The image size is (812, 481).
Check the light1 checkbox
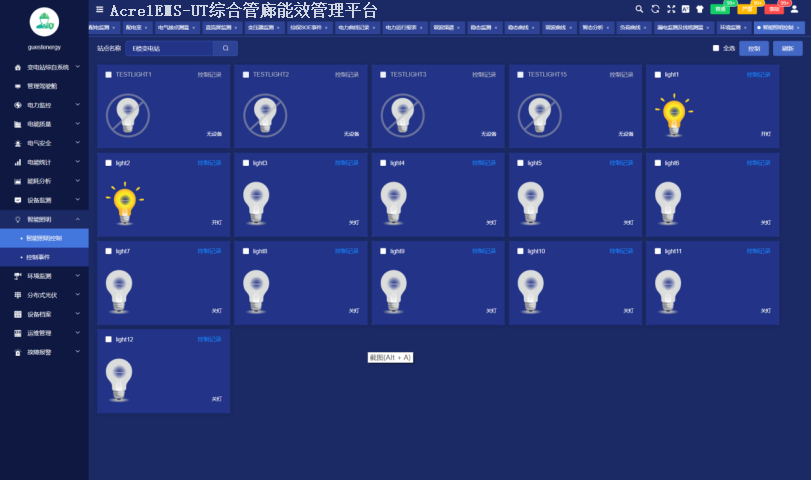click(657, 75)
